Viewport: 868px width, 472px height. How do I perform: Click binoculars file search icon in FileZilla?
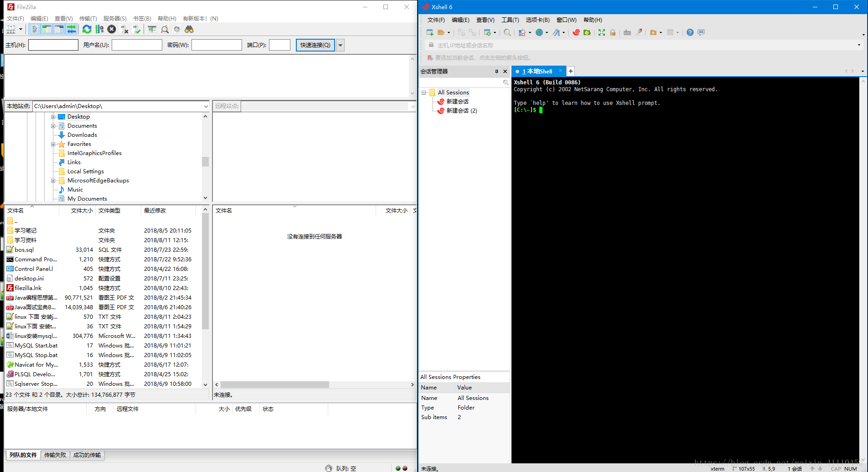189,29
